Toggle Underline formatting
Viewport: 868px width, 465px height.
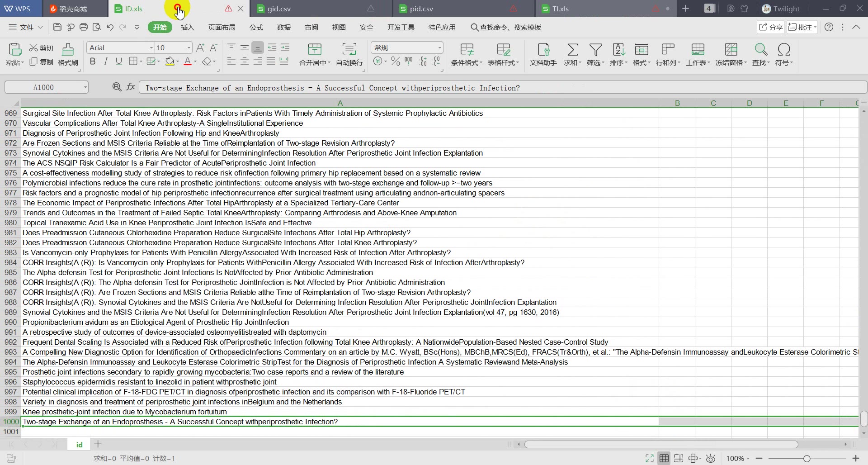[x=119, y=61]
